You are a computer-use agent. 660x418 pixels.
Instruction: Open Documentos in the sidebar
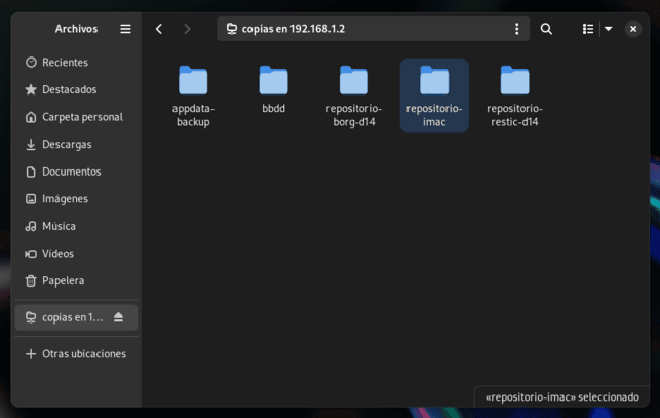[76, 172]
